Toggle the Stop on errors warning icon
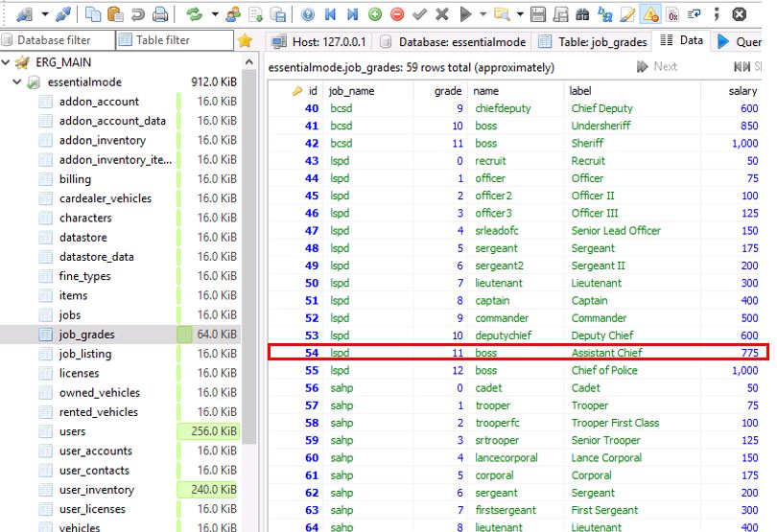The width and height of the screenshot is (777, 532). pos(650,14)
